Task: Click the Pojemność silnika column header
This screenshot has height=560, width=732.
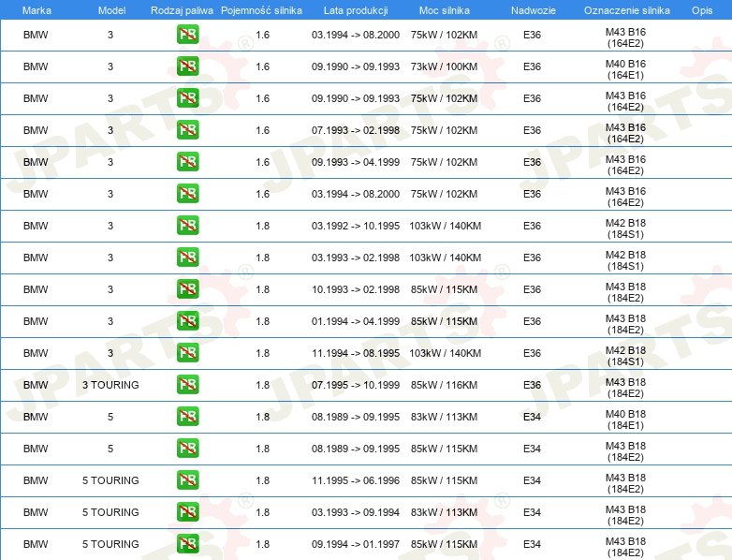Action: pos(261,10)
